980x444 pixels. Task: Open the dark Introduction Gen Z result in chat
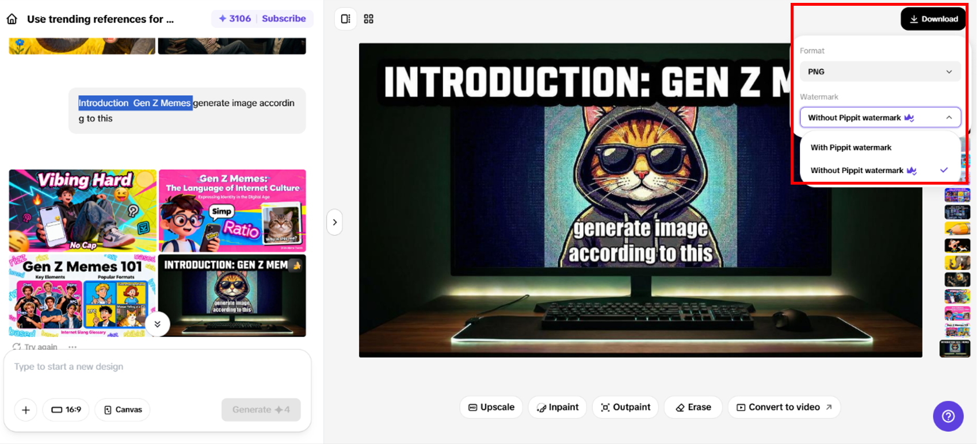[232, 296]
